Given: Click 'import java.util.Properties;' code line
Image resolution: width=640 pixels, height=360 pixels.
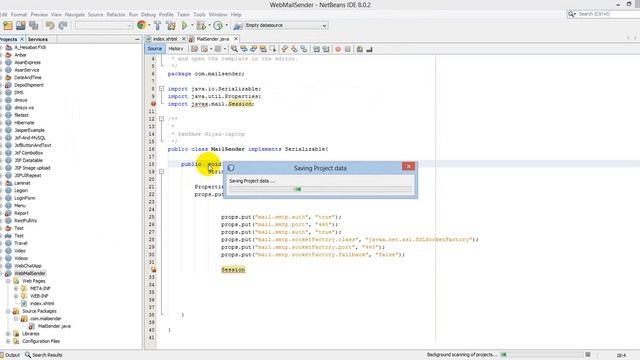Looking at the screenshot, I should click(x=214, y=96).
